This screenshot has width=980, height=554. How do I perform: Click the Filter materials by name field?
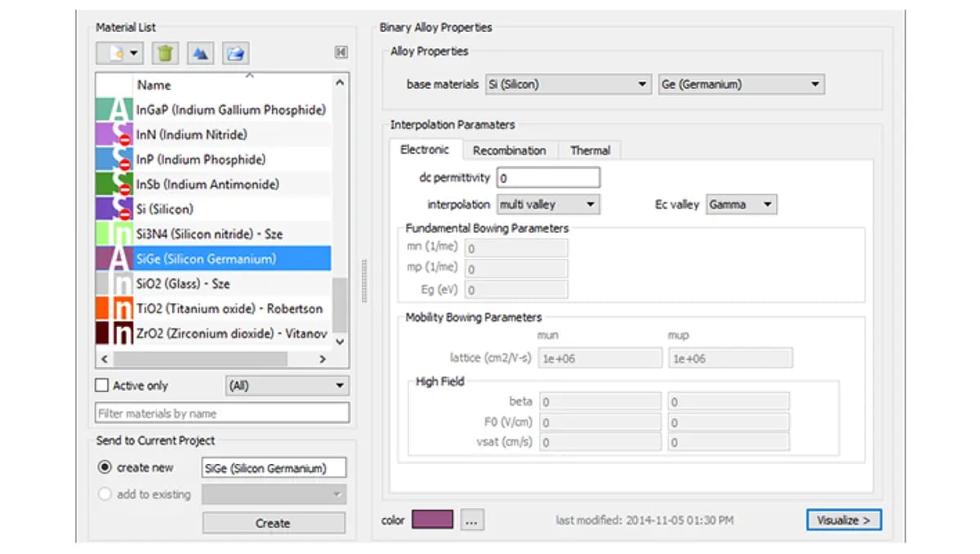tap(222, 413)
